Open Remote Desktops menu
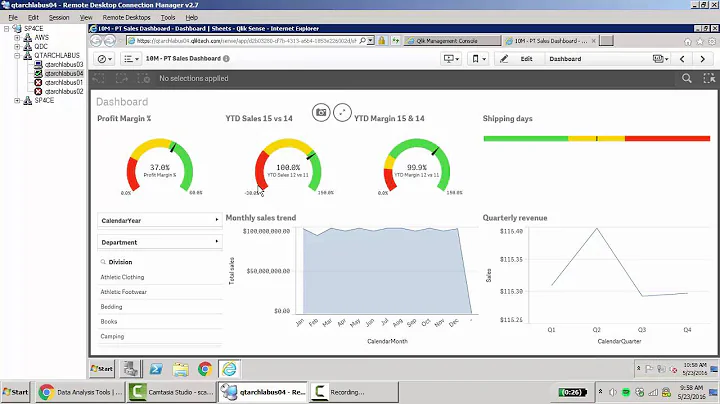The image size is (720, 404). pyautogui.click(x=126, y=17)
